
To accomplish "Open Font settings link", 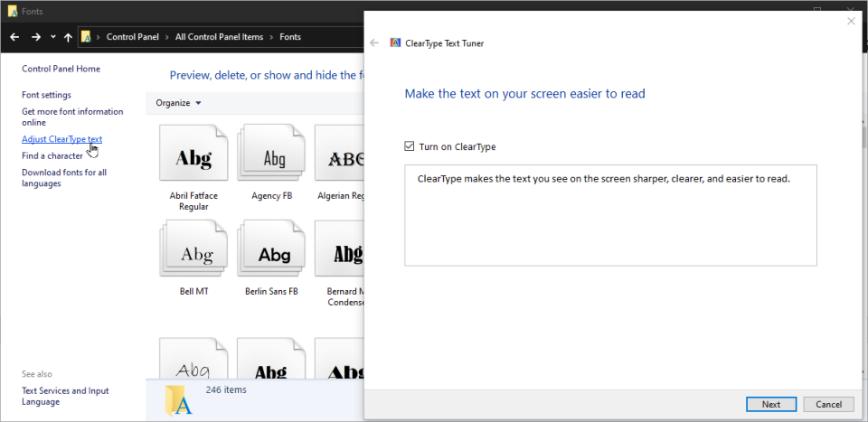I will click(46, 95).
